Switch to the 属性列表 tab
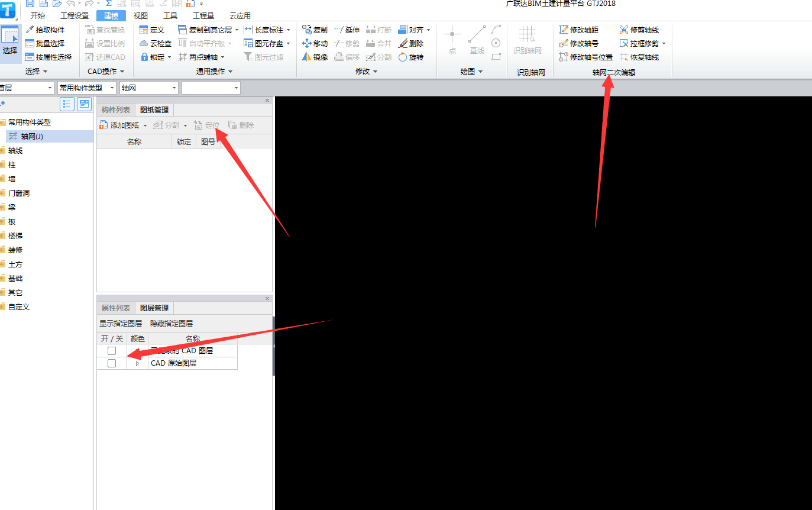Viewport: 812px width, 510px height. tap(116, 308)
